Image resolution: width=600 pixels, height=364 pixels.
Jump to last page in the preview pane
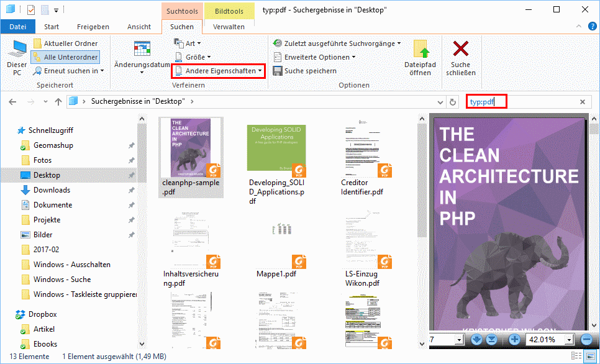coord(491,340)
